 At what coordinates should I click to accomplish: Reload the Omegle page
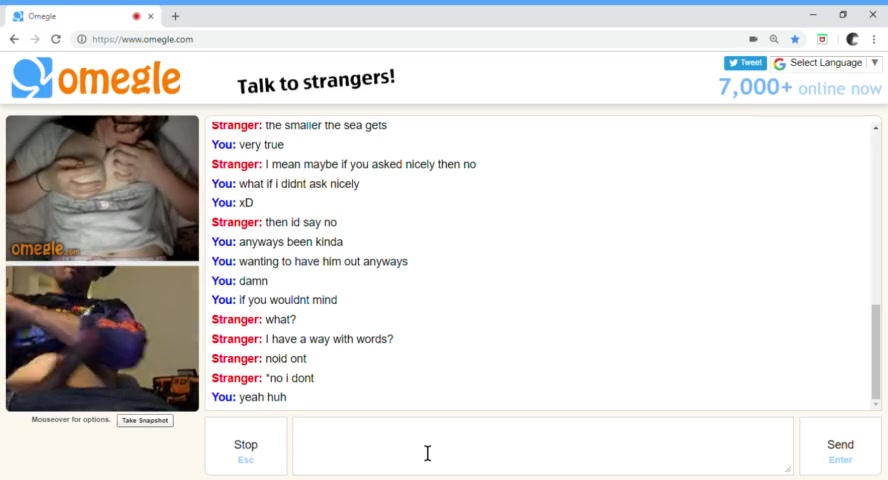(x=56, y=39)
